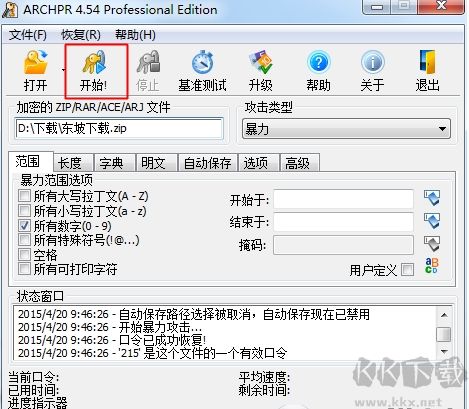Expand the 攻击类型 dropdown showing 暴力
Viewport: 469px width, 409px height.
coord(346,129)
